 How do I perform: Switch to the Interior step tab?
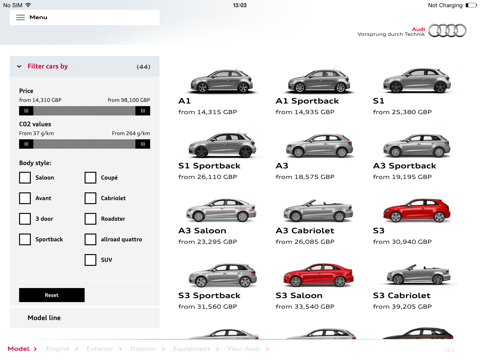pyautogui.click(x=147, y=349)
